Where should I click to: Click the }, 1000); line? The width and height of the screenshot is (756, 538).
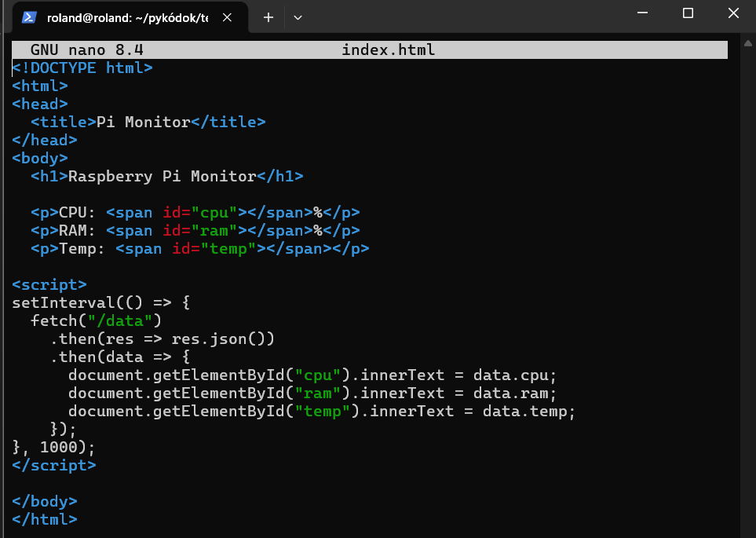[54, 448]
